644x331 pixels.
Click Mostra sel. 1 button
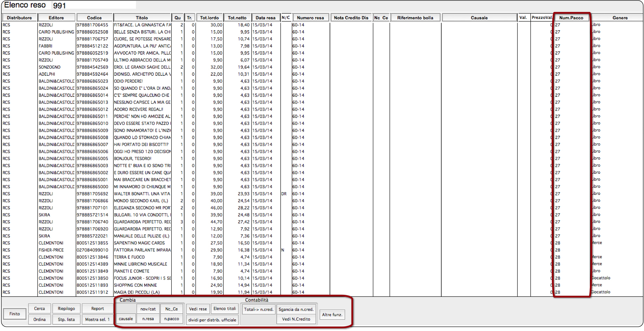98,319
